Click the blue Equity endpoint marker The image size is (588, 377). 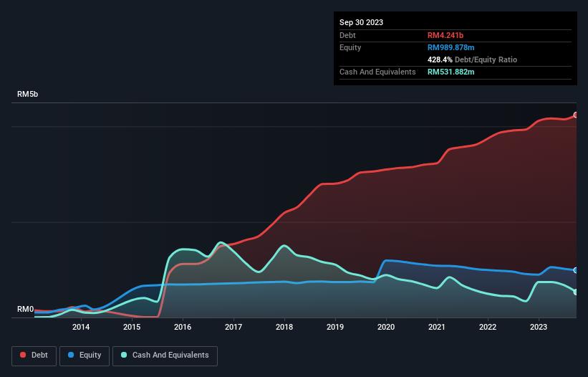click(576, 270)
